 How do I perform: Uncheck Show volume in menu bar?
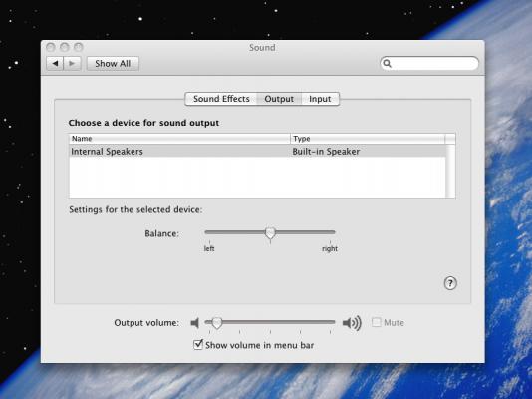coord(198,345)
